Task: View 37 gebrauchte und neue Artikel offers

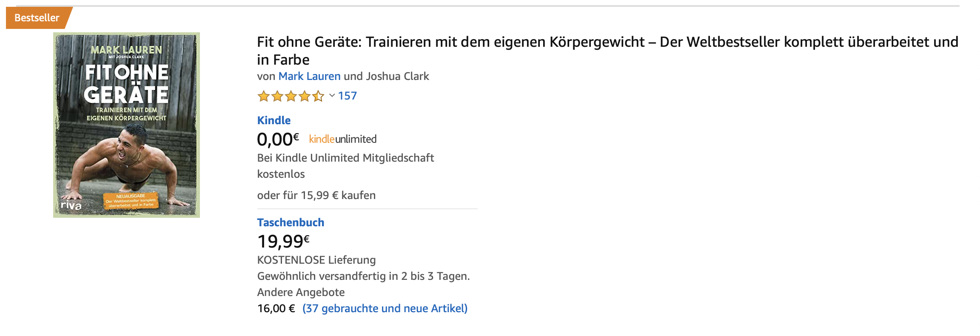Action: pyautogui.click(x=385, y=308)
